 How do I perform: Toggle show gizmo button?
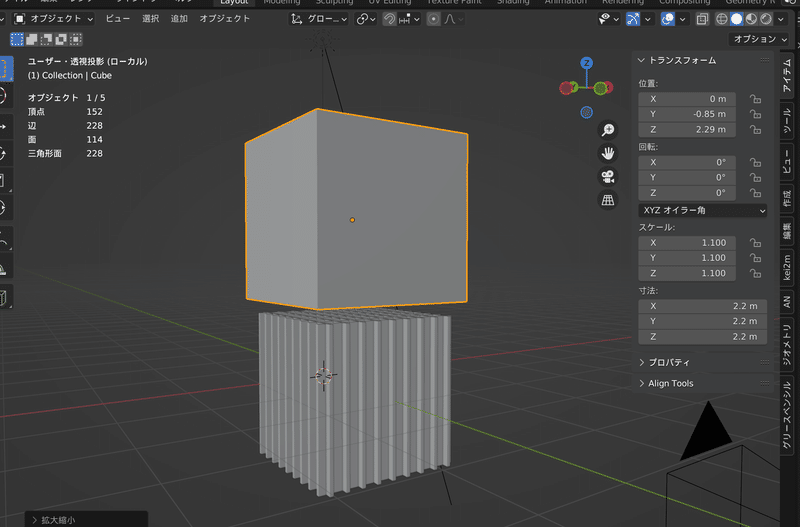pyautogui.click(x=633, y=19)
